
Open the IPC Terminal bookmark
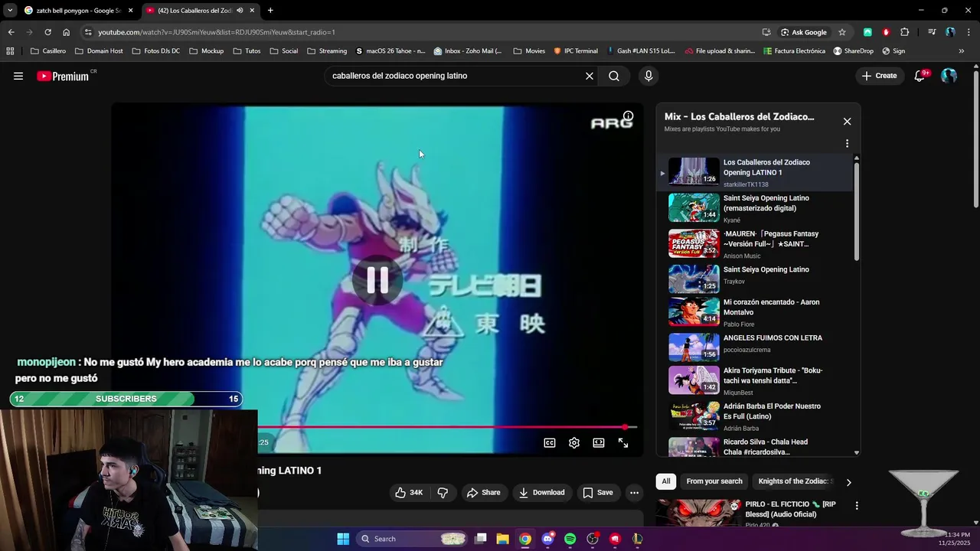tap(576, 51)
